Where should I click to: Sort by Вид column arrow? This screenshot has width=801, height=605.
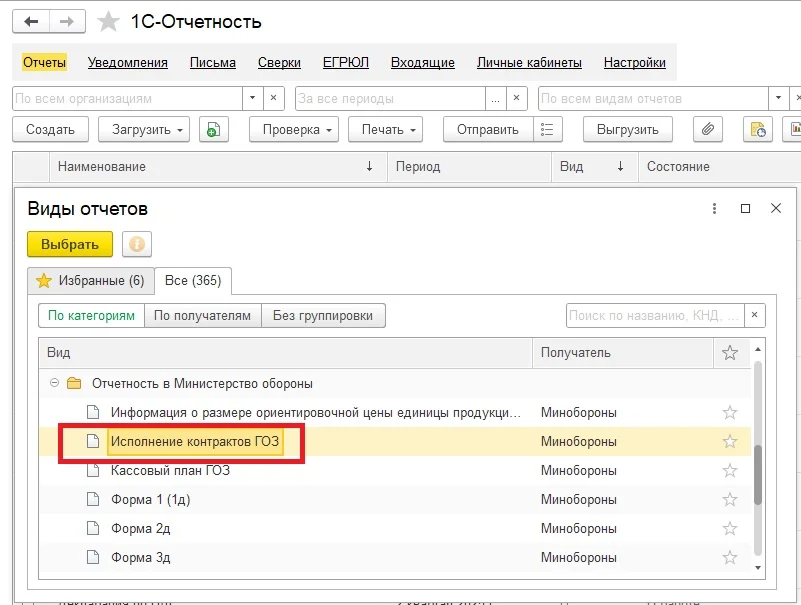point(620,167)
